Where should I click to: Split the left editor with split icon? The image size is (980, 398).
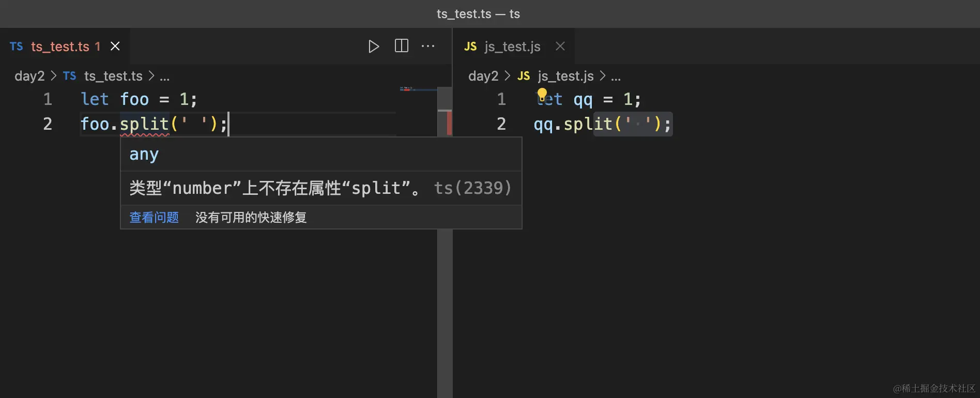point(402,46)
